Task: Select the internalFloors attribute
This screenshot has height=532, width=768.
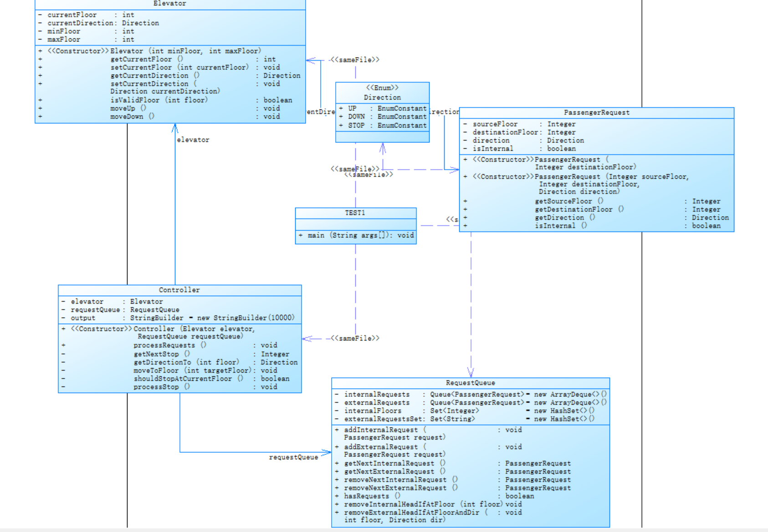Action: (465, 411)
